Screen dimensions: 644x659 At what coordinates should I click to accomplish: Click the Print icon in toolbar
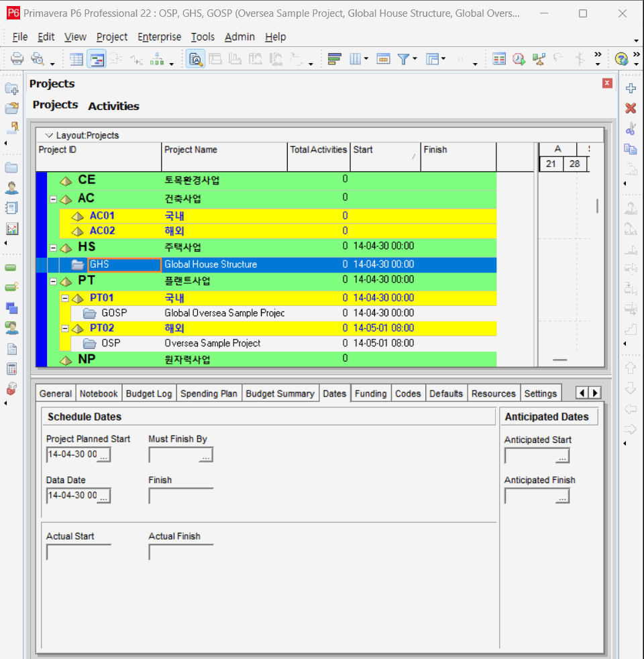(17, 58)
